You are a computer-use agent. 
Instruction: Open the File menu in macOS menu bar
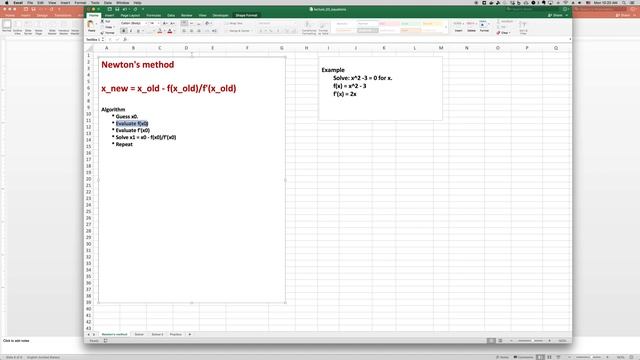(x=30, y=2)
